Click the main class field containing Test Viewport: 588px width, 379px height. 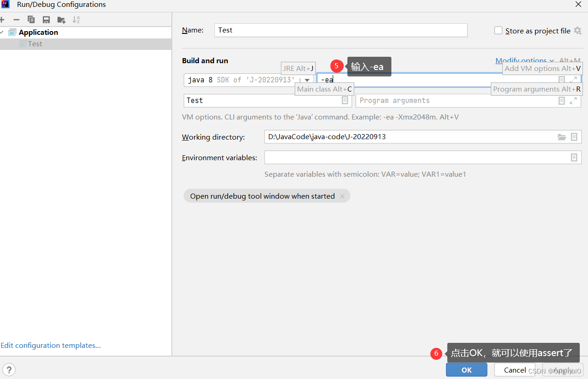pyautogui.click(x=268, y=101)
